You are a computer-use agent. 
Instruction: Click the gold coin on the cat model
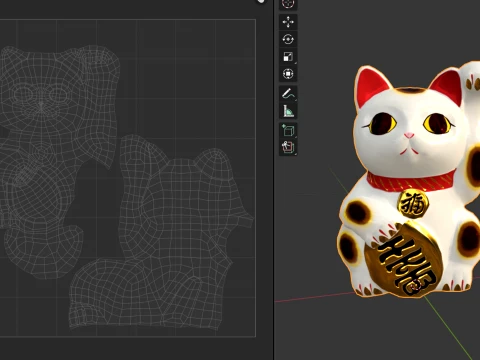(404, 259)
